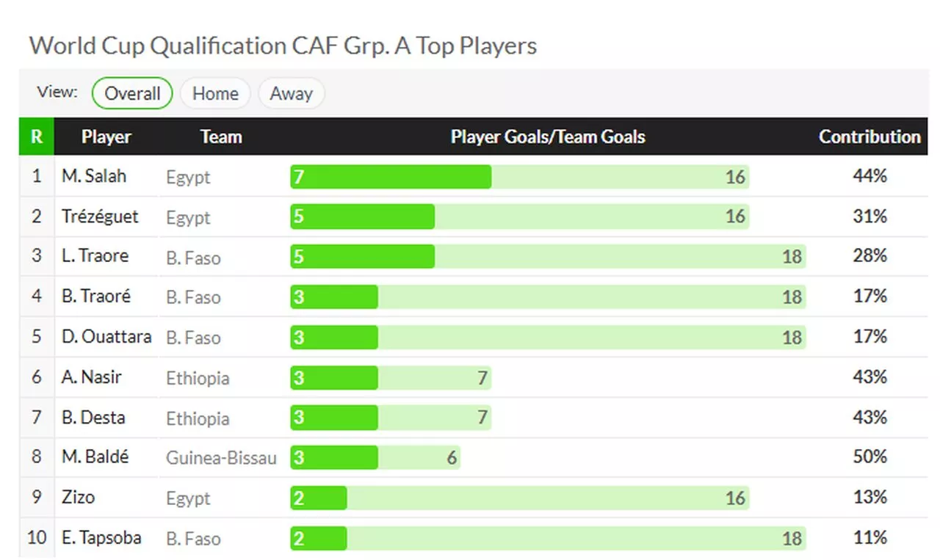The image size is (940, 560).
Task: Click Zizo's 2-goal progress bar
Action: pyautogui.click(x=319, y=498)
